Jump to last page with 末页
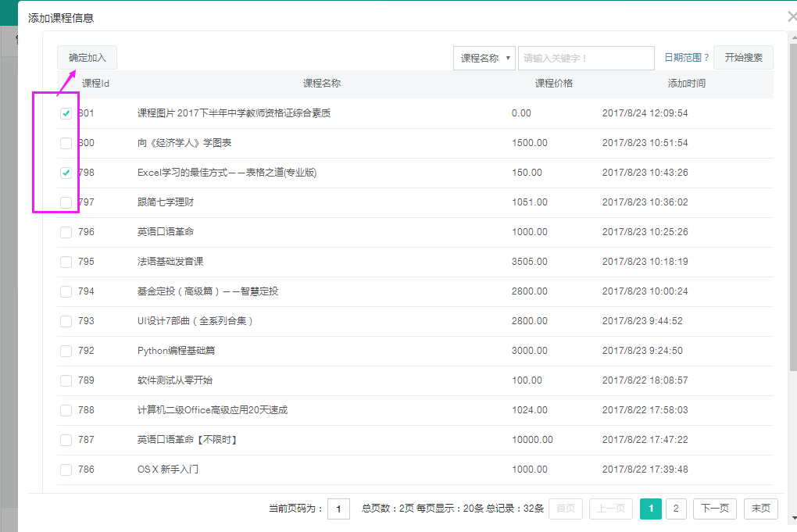 [760, 509]
